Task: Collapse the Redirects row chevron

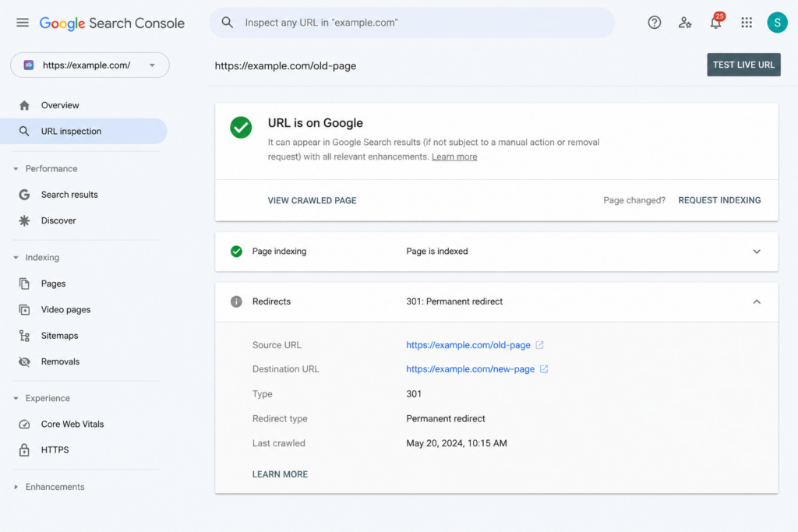Action: 757,301
